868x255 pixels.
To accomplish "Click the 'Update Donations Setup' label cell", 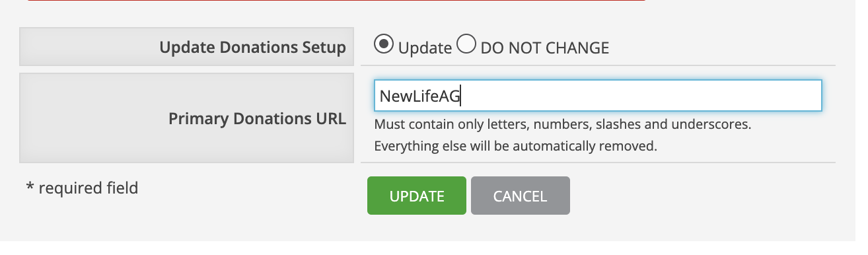I will tap(186, 47).
